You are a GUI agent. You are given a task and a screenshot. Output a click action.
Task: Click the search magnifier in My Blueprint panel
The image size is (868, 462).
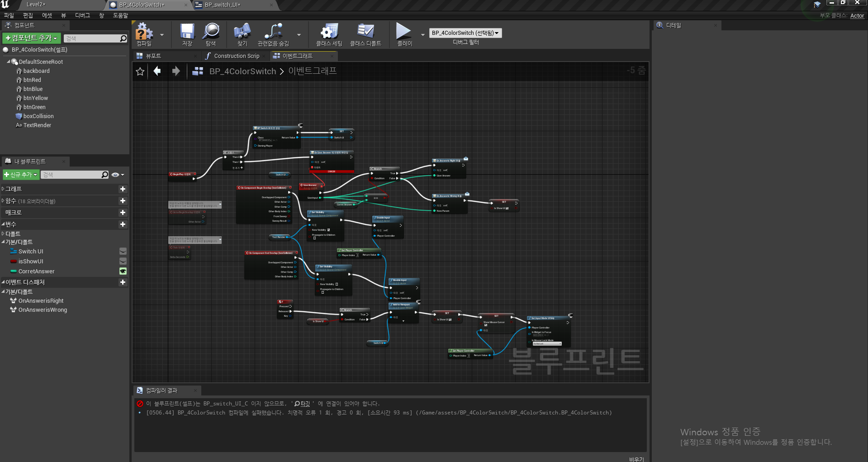(x=105, y=175)
